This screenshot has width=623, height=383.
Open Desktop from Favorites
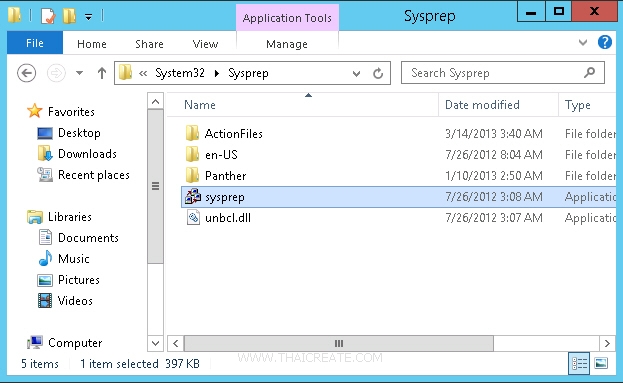pyautogui.click(x=79, y=133)
